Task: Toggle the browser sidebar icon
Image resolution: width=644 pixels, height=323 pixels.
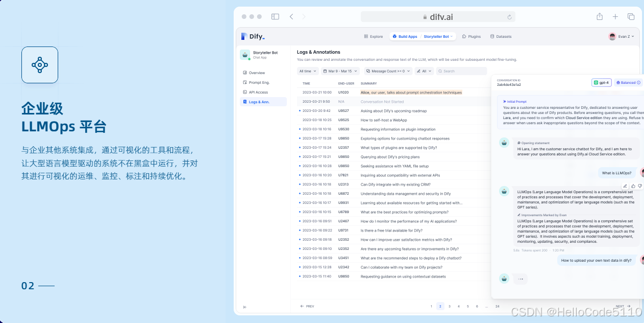Action: click(x=275, y=16)
